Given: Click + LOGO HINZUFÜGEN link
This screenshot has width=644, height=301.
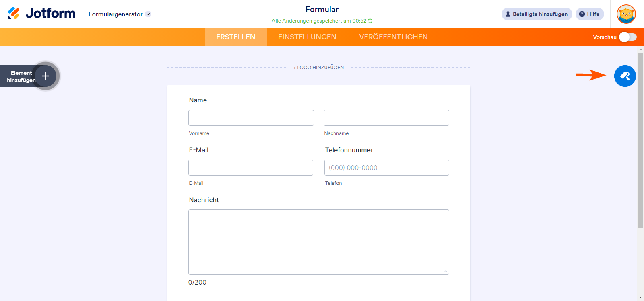Looking at the screenshot, I should (x=318, y=68).
